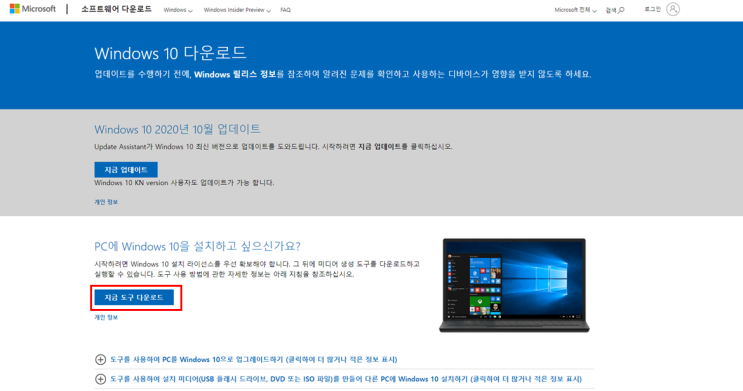Click the 로그인 sign-in link
This screenshot has width=743, height=391.
(x=652, y=9)
